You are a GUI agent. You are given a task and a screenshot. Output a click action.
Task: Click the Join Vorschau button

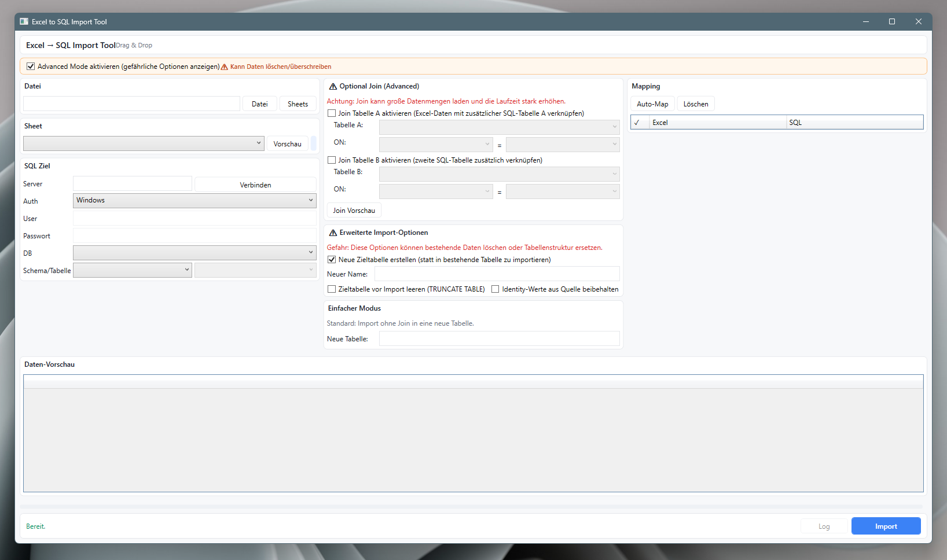354,209
